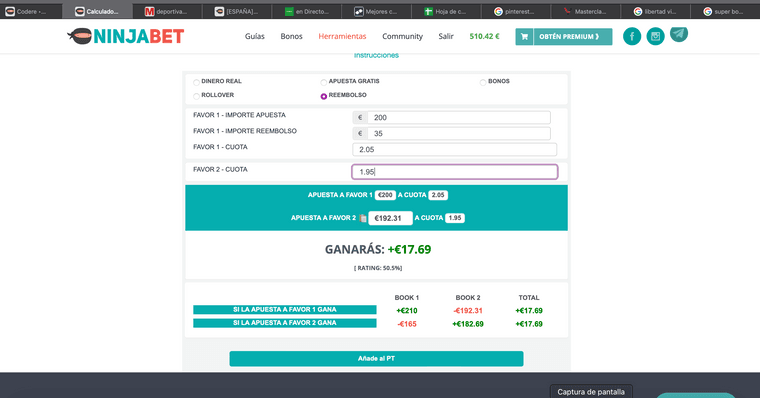The height and width of the screenshot is (398, 760).
Task: Click the €192.31 Favor 2 stake box
Action: pos(390,218)
